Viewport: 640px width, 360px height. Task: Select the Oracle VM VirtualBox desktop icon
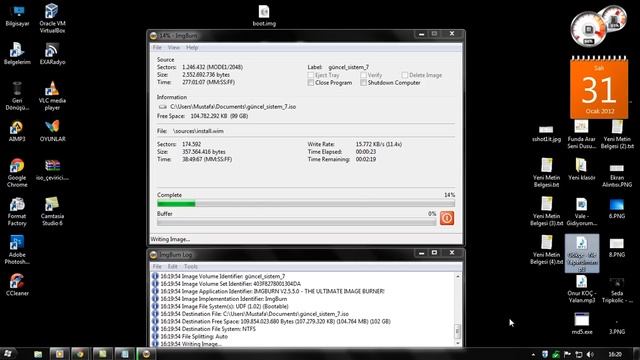[52, 18]
